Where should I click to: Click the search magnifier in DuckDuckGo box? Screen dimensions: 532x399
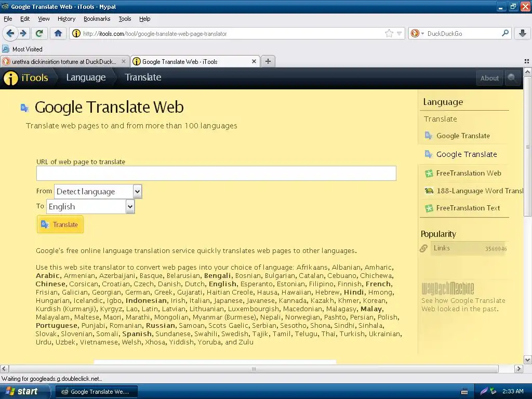click(x=505, y=33)
